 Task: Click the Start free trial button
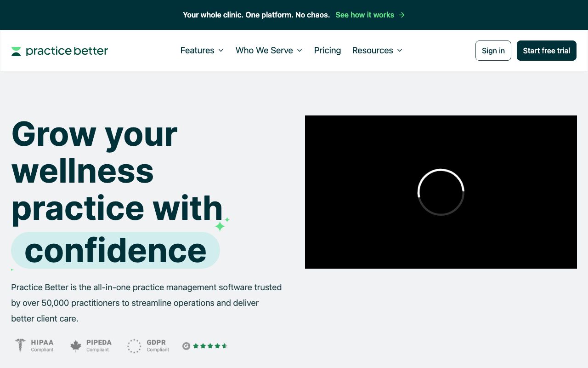546,51
